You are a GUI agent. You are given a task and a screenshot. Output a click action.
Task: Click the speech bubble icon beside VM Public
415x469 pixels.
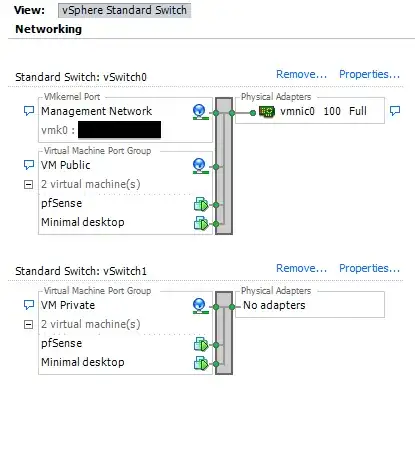[29, 165]
